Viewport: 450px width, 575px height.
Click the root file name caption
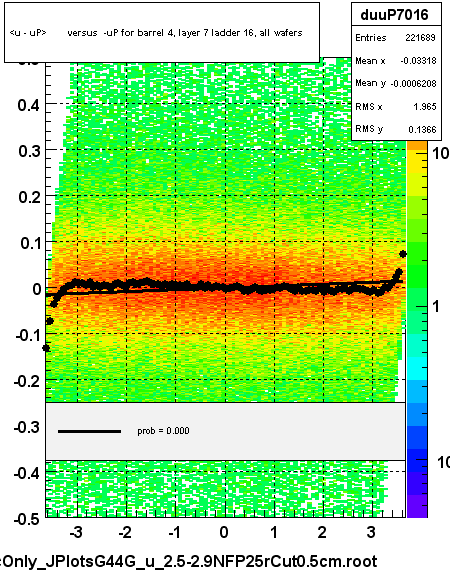(189, 561)
